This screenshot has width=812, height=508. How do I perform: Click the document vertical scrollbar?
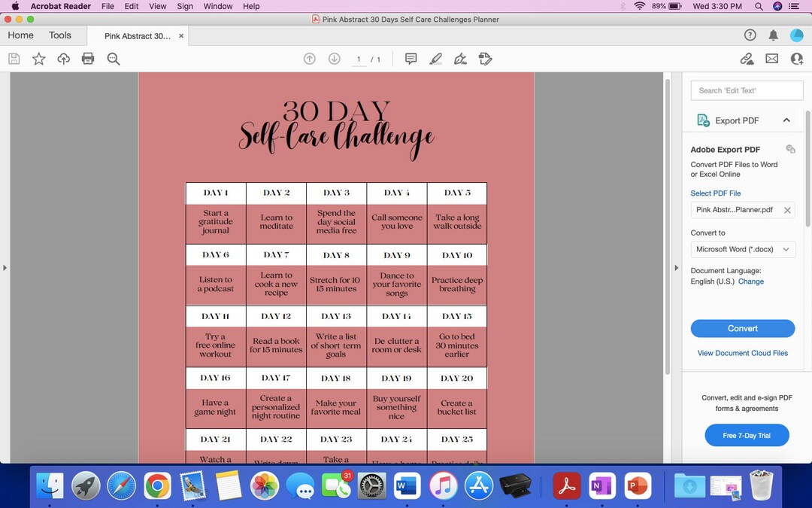point(668,227)
